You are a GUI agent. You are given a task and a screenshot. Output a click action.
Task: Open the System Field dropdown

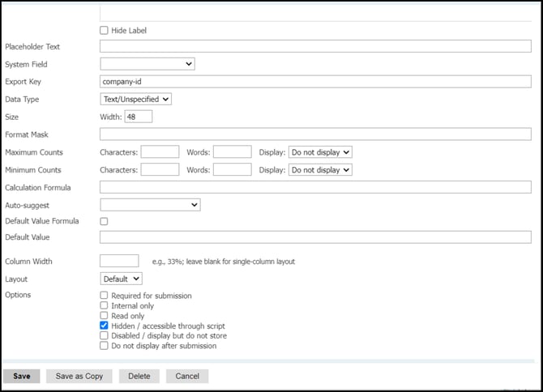147,64
